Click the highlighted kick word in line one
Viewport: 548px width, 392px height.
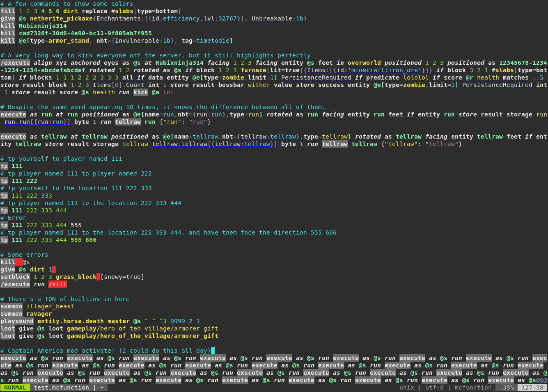pos(140,92)
